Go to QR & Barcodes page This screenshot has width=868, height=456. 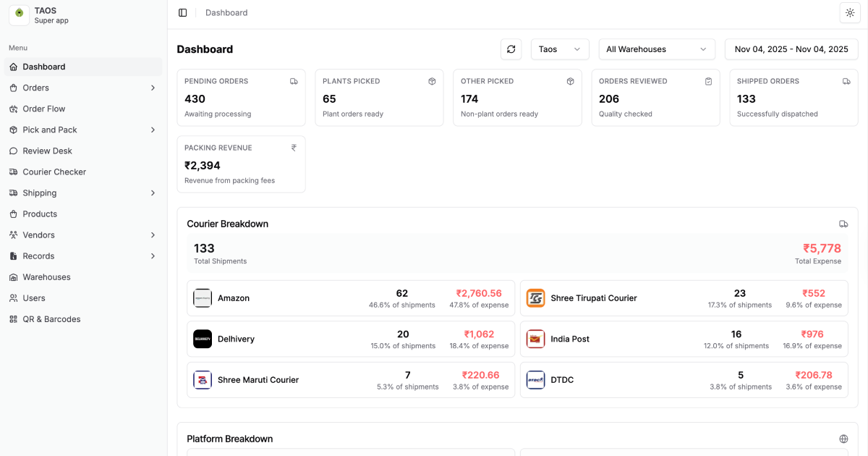click(51, 319)
